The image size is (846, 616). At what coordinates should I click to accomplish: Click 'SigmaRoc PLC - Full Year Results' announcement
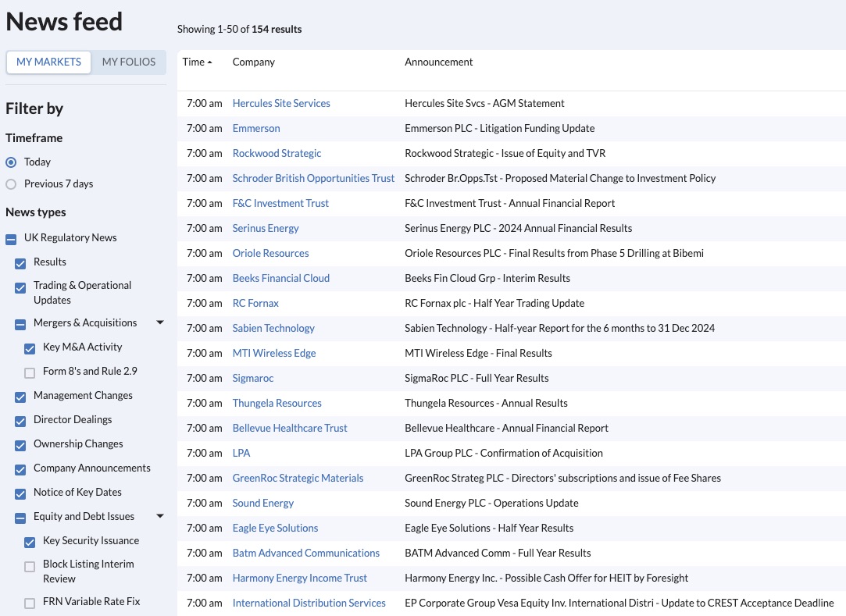coord(477,378)
